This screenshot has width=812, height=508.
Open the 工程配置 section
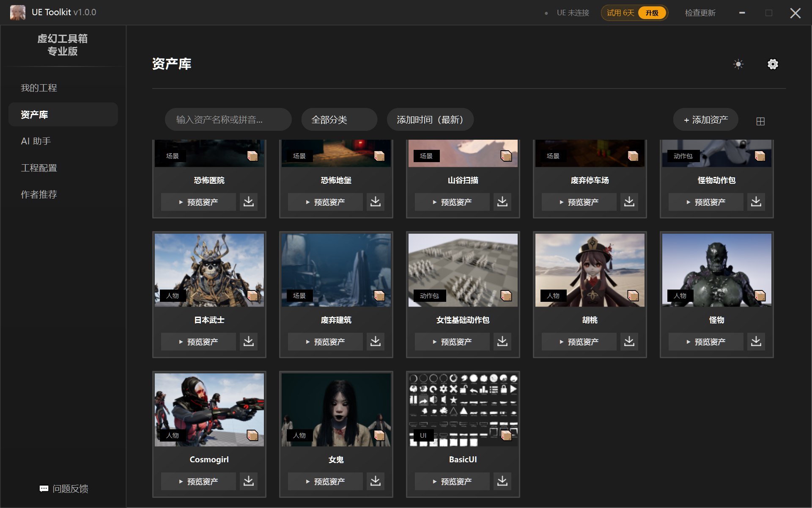pyautogui.click(x=39, y=168)
